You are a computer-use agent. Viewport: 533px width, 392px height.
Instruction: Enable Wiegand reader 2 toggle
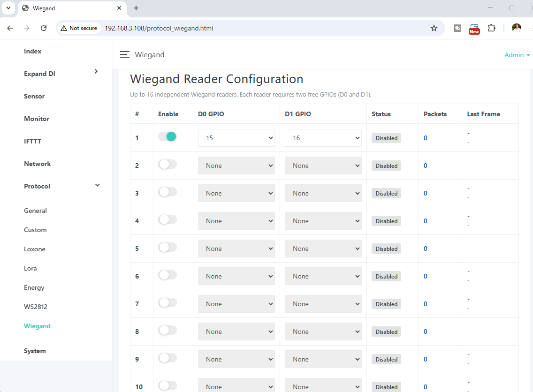(168, 165)
